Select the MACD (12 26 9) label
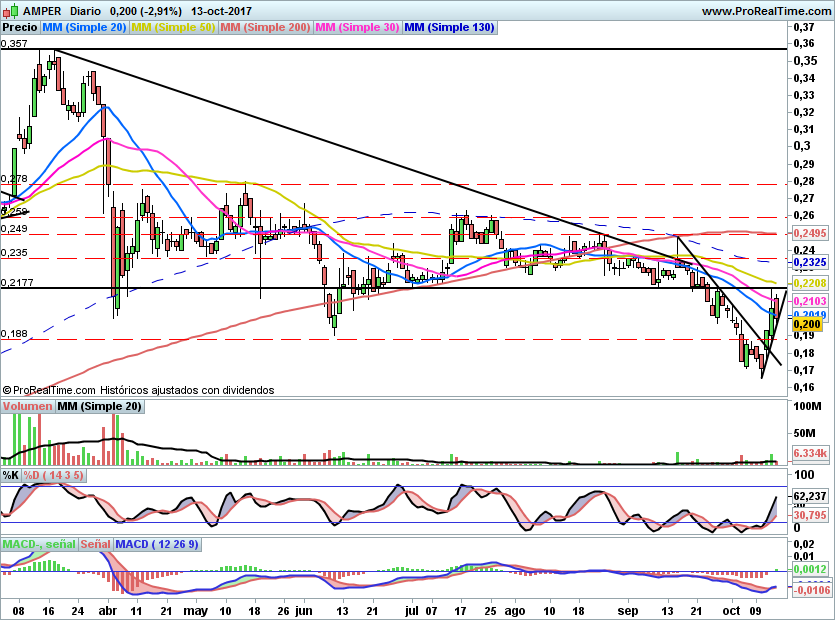Screen dimensions: 835x620 click(157, 544)
